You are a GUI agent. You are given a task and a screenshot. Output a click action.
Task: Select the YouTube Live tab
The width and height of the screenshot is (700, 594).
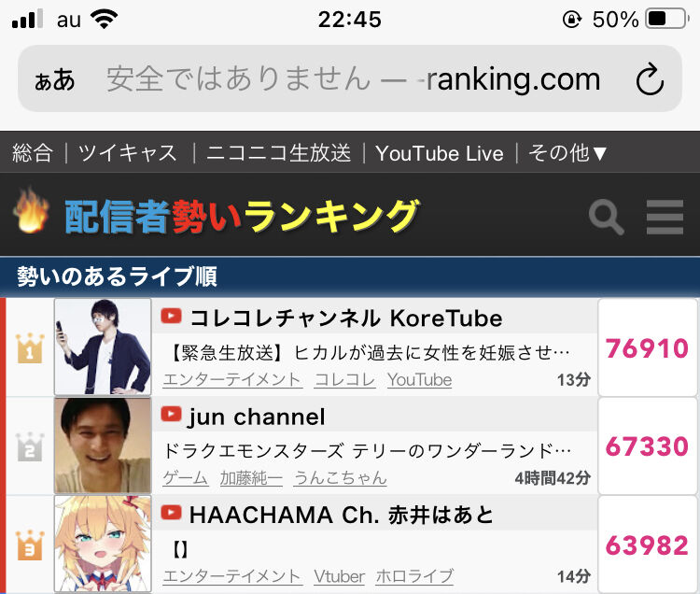coord(440,153)
